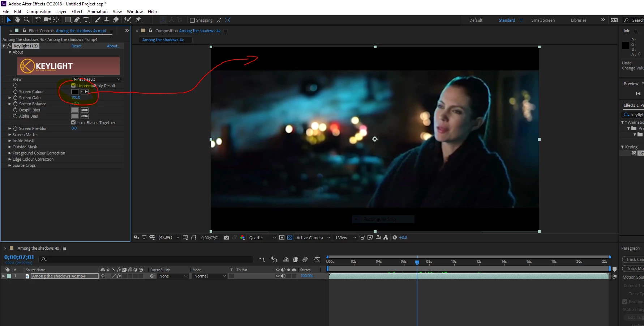This screenshot has height=326, width=644.
Task: Switch to Default workspace
Action: click(476, 20)
